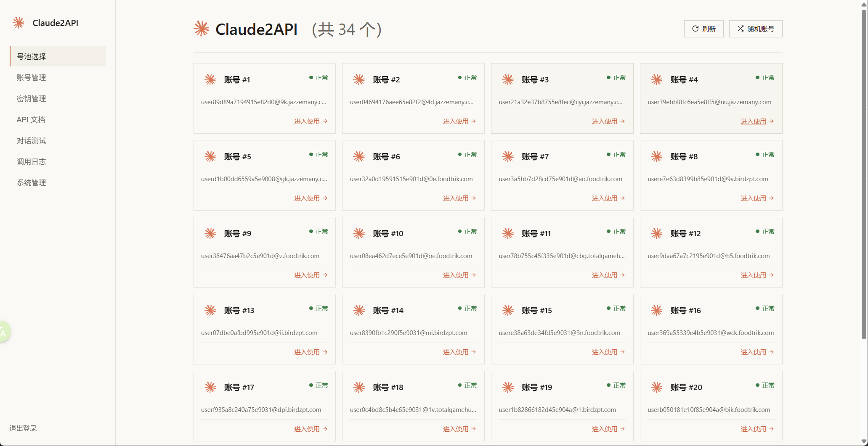Click the vertical scrollbar thumb
The width and height of the screenshot is (868, 446).
click(x=864, y=173)
